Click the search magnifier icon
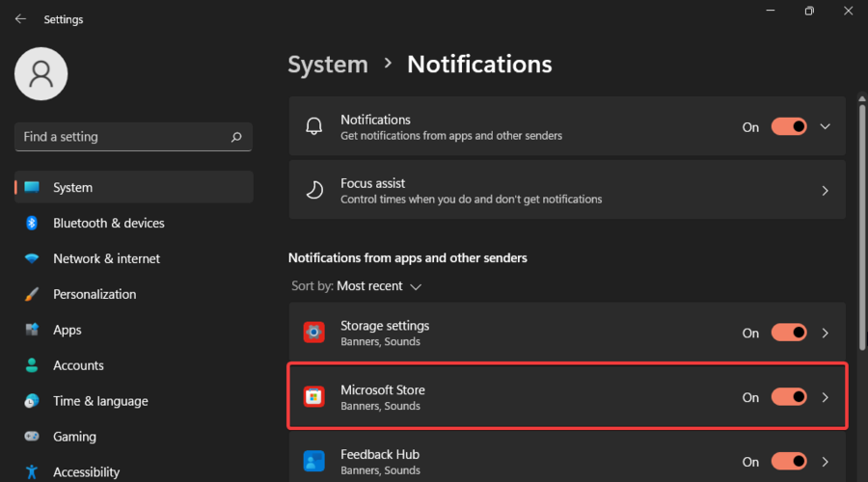Viewport: 868px width, 482px height. coord(236,137)
